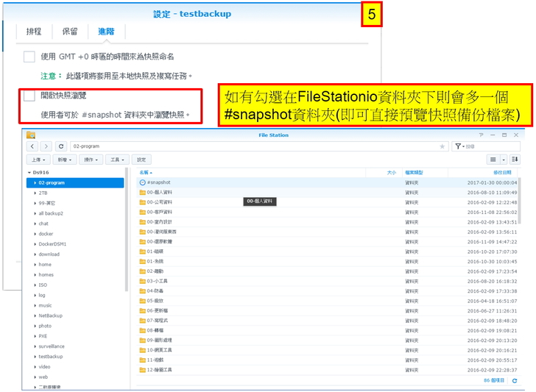Select the #snapshot folder name
The image size is (536, 392).
(158, 182)
